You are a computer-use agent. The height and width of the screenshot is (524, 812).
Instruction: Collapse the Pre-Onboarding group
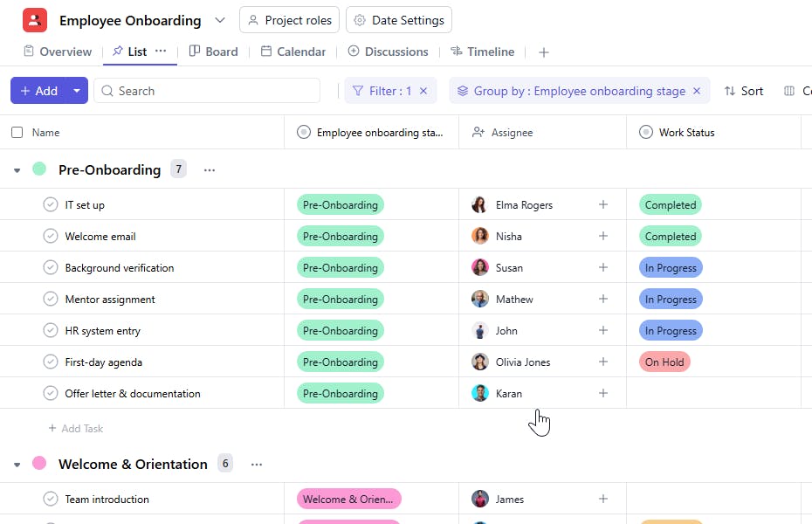pos(17,170)
